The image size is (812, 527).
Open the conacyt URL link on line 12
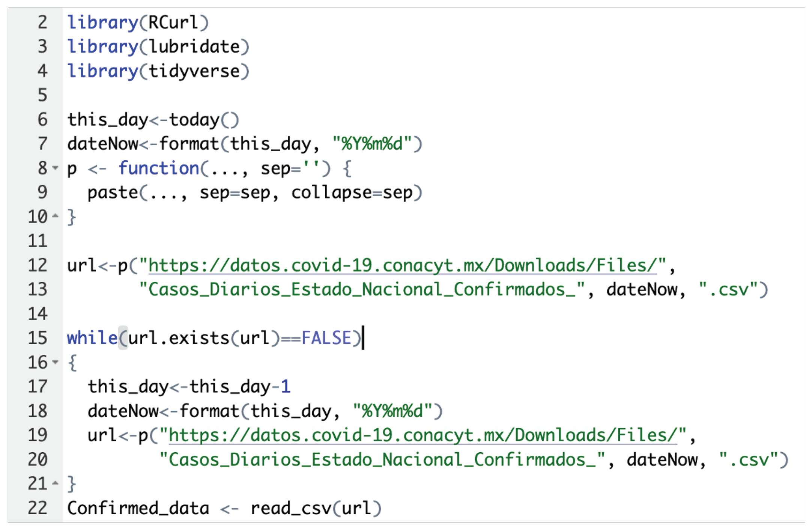pyautogui.click(x=402, y=265)
